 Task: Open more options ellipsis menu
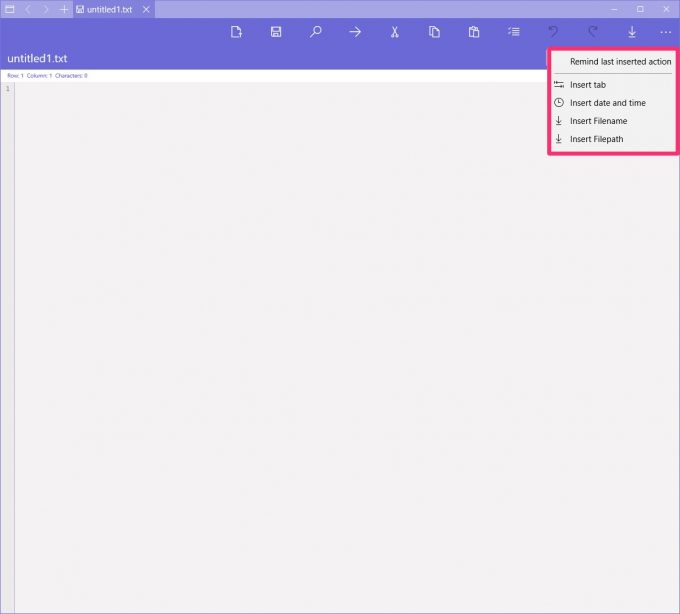point(665,32)
